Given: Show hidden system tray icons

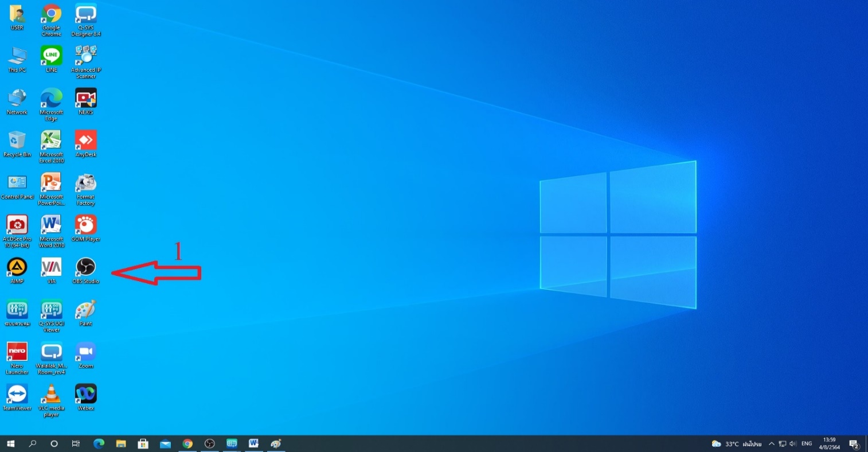Looking at the screenshot, I should click(772, 444).
